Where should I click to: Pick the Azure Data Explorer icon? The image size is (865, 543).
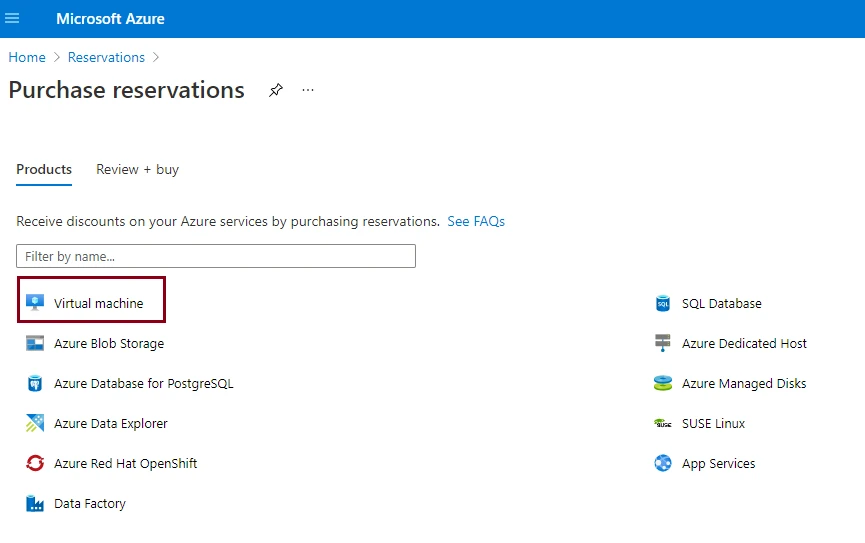point(35,423)
